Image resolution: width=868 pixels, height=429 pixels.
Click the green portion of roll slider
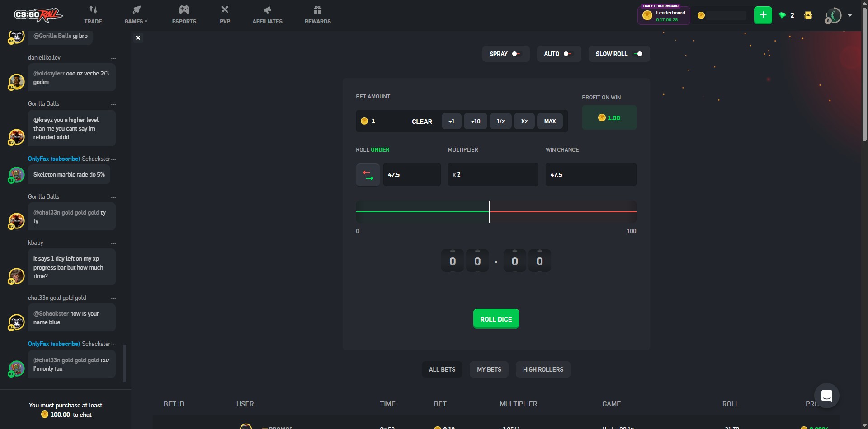(x=422, y=211)
